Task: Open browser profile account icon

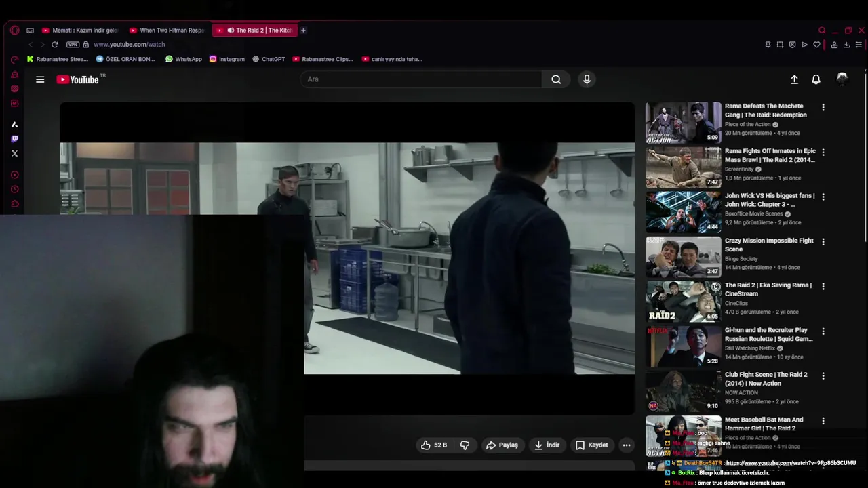Action: click(x=834, y=45)
